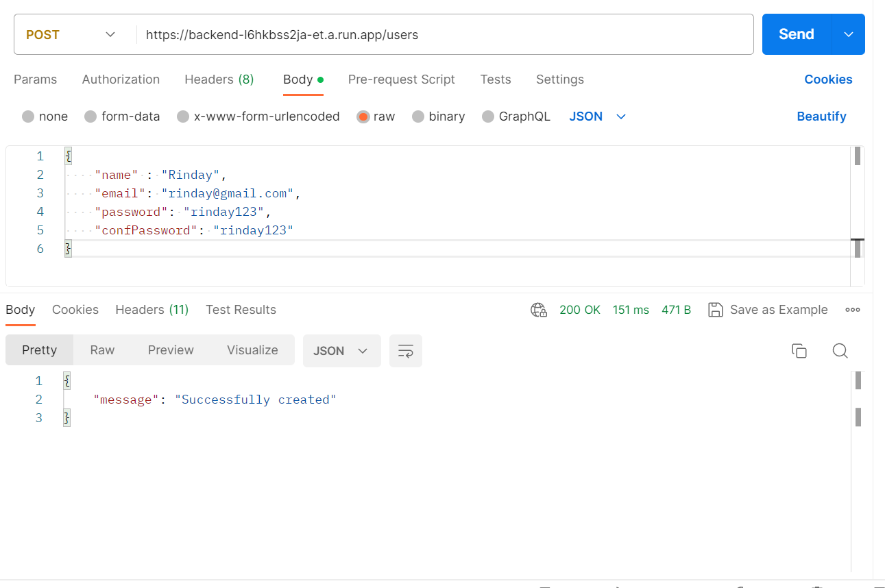
Task: Click the proxy globe icon near the status
Action: tap(539, 309)
